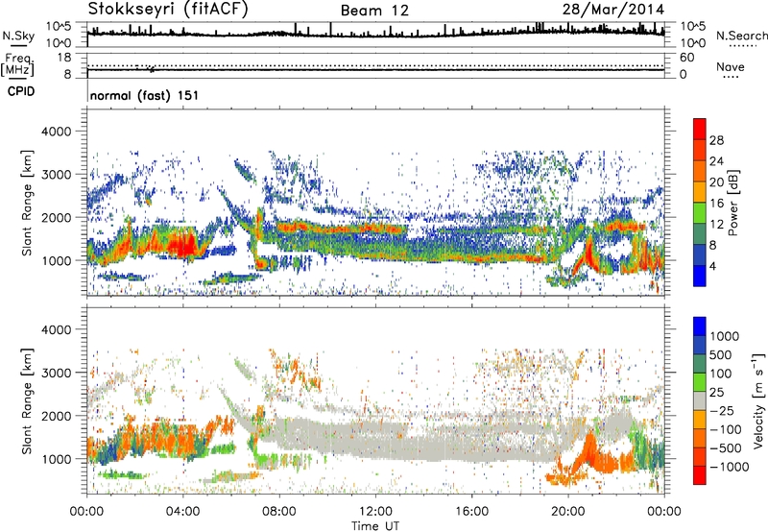Click the "3000" tick of the power panel

tap(56, 175)
